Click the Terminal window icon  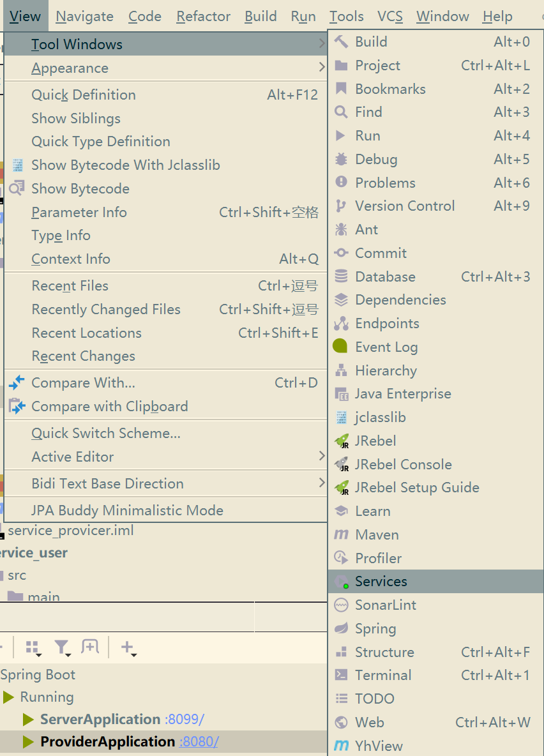pos(341,674)
